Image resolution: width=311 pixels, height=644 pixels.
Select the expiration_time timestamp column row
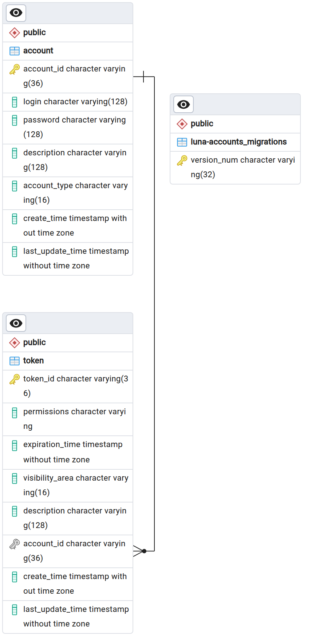68,453
